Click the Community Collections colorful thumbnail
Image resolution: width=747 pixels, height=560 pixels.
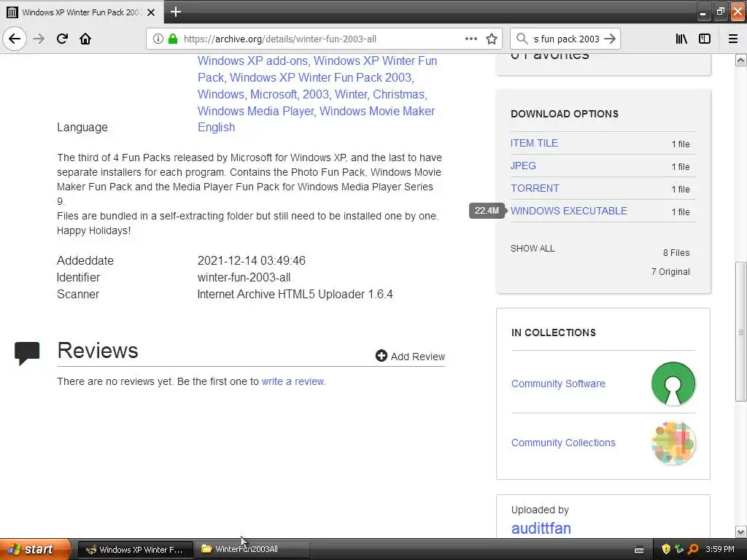(x=673, y=443)
